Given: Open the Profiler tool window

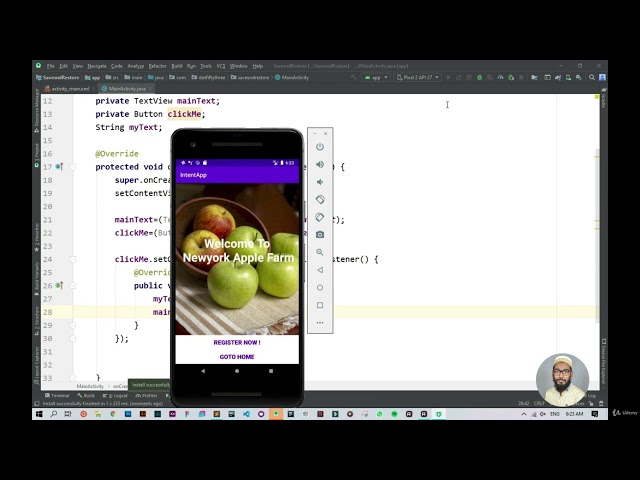Looking at the screenshot, I should (x=146, y=396).
